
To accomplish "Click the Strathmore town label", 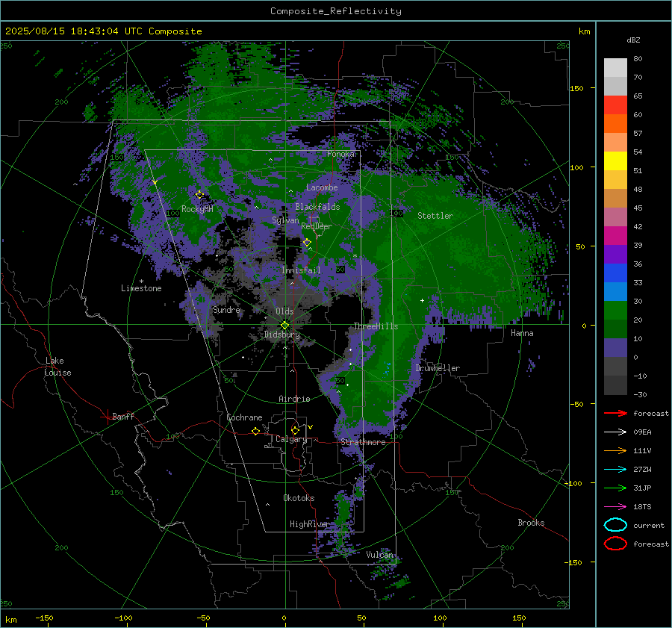I will [363, 442].
